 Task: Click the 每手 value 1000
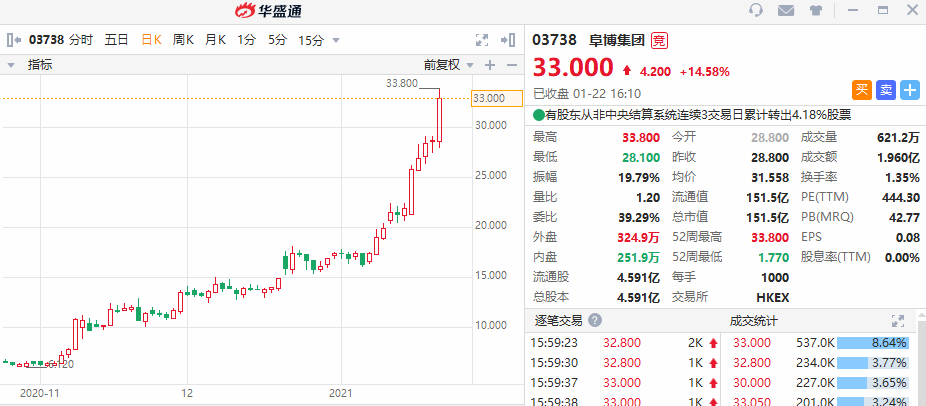[x=775, y=277]
